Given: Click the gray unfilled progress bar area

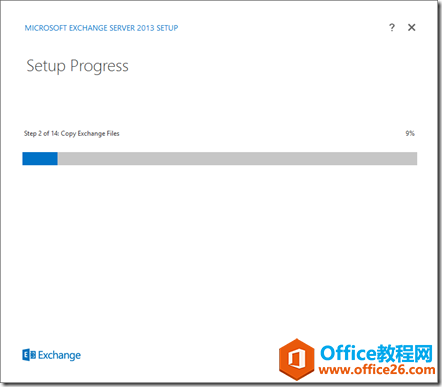Looking at the screenshot, I should point(237,159).
